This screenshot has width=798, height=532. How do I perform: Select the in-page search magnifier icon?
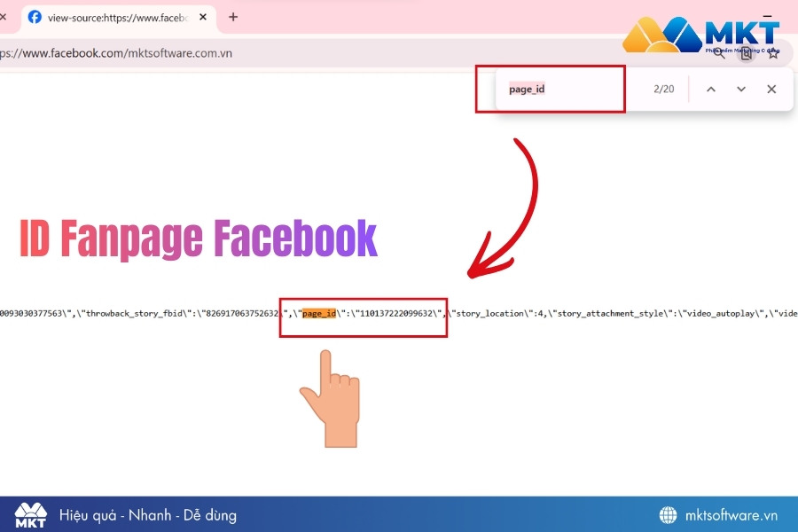[719, 53]
